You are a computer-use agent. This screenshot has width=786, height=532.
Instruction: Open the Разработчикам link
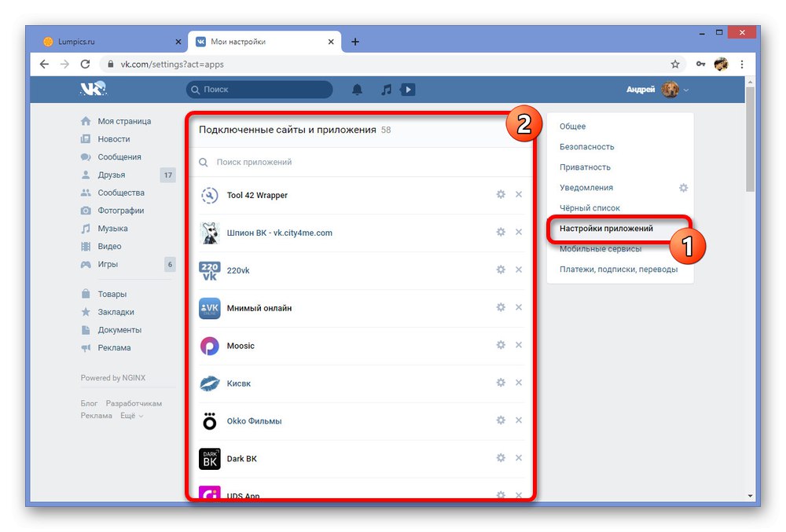[132, 402]
